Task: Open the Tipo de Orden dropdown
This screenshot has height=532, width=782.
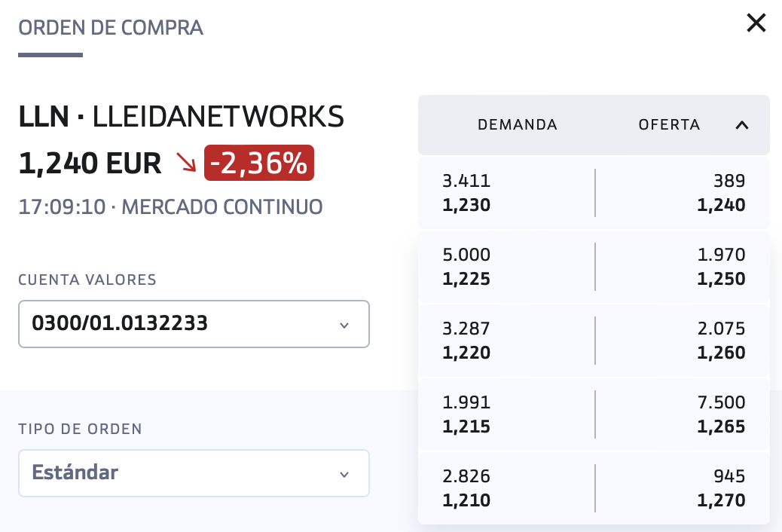Action: [x=194, y=473]
